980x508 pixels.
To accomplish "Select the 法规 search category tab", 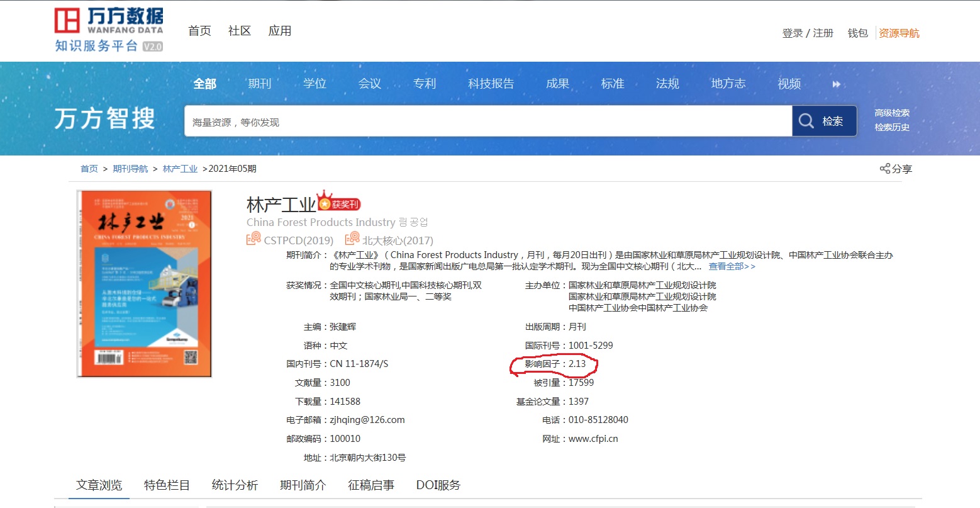I will pos(667,84).
